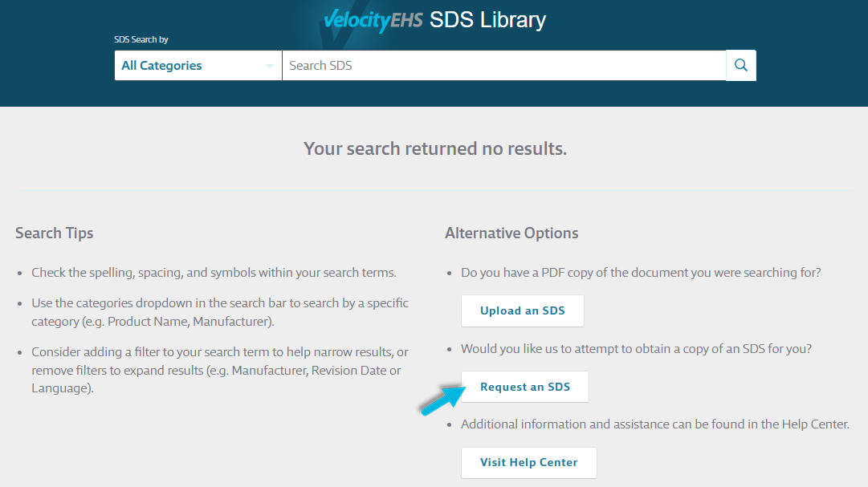Click the blue arrow pointer graphic

(x=441, y=399)
